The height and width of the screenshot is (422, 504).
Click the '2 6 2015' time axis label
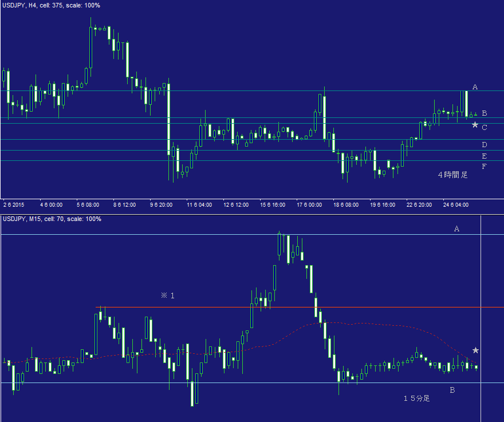(14, 205)
